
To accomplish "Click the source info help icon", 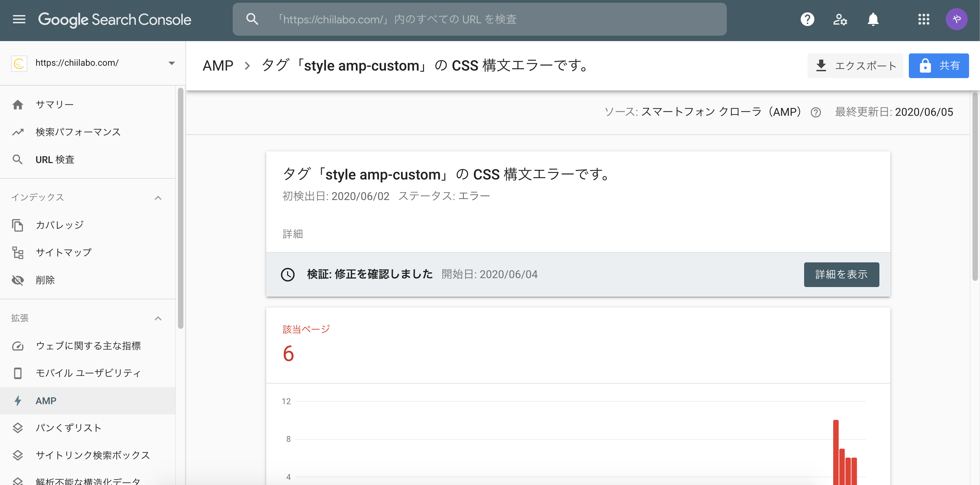I will [815, 112].
